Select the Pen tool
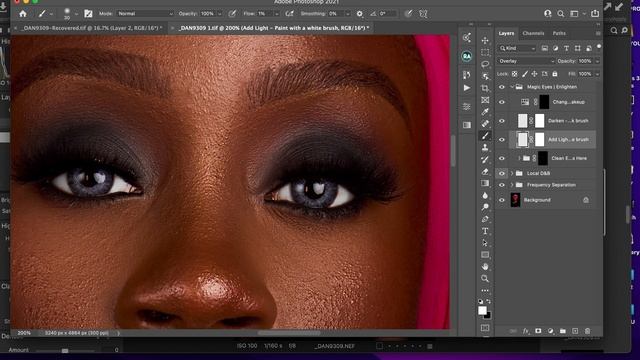 pyautogui.click(x=485, y=219)
